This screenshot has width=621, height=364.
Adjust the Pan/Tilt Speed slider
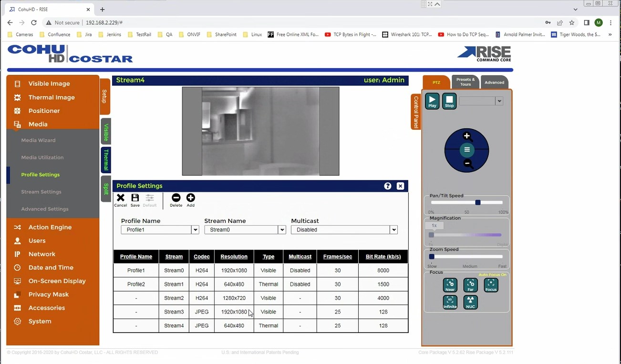(477, 203)
